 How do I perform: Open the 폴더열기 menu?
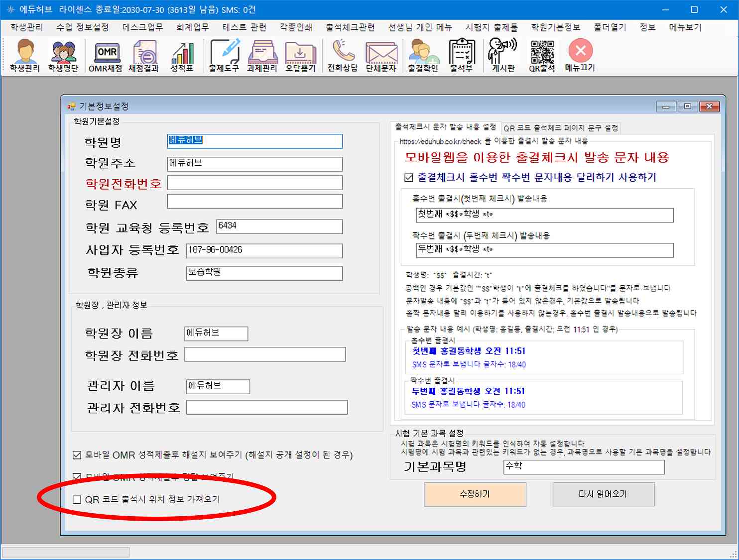point(610,27)
